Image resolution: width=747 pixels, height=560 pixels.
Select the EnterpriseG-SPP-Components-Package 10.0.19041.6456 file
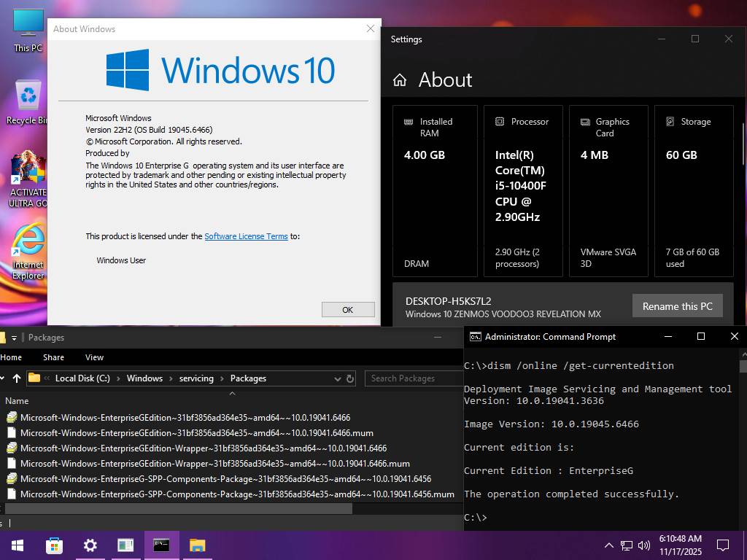[225, 478]
